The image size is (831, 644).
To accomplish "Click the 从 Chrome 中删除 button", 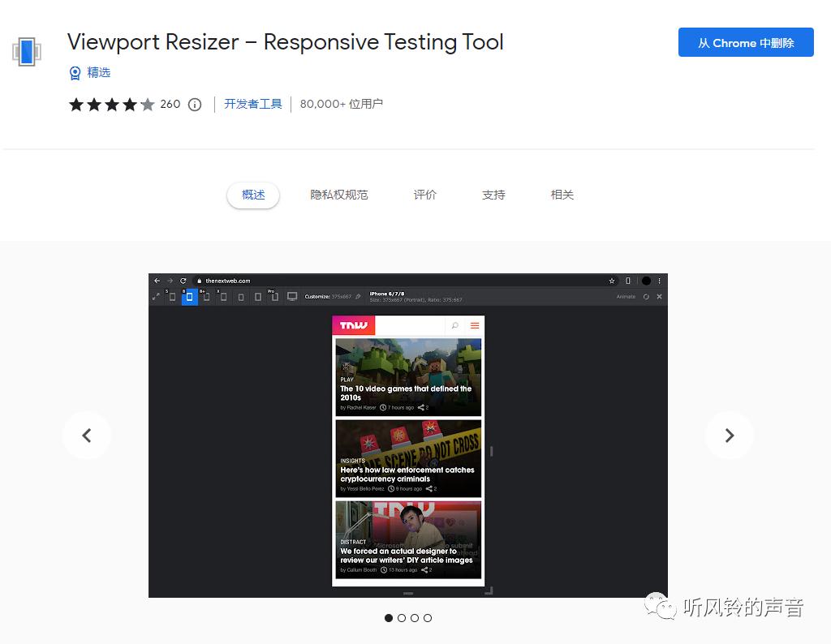I will [x=746, y=42].
